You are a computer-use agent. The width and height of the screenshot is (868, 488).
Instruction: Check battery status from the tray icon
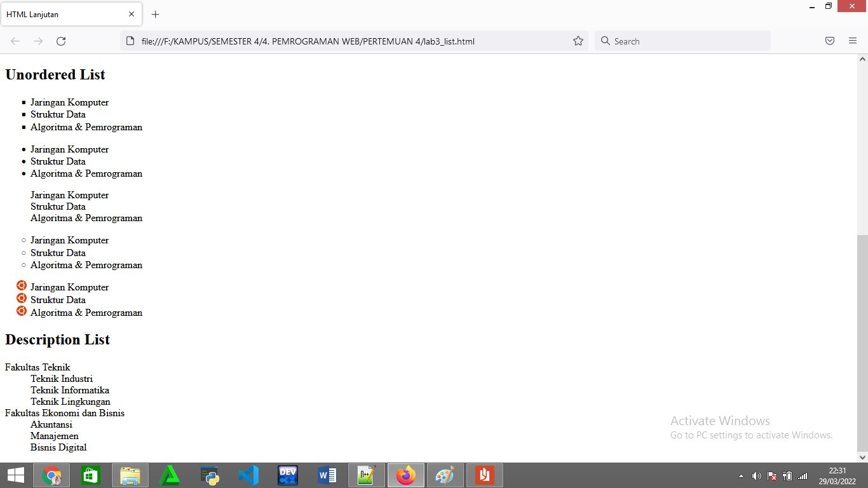788,475
